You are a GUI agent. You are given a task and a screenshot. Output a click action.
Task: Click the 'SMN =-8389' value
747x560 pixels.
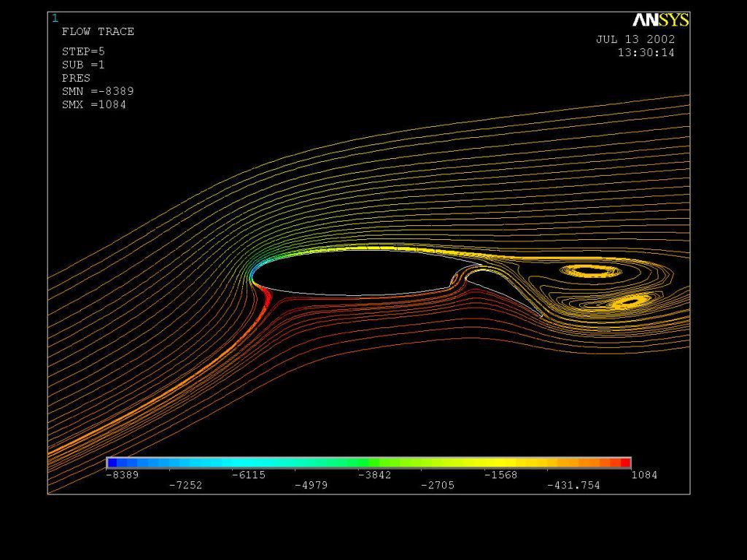coord(98,91)
